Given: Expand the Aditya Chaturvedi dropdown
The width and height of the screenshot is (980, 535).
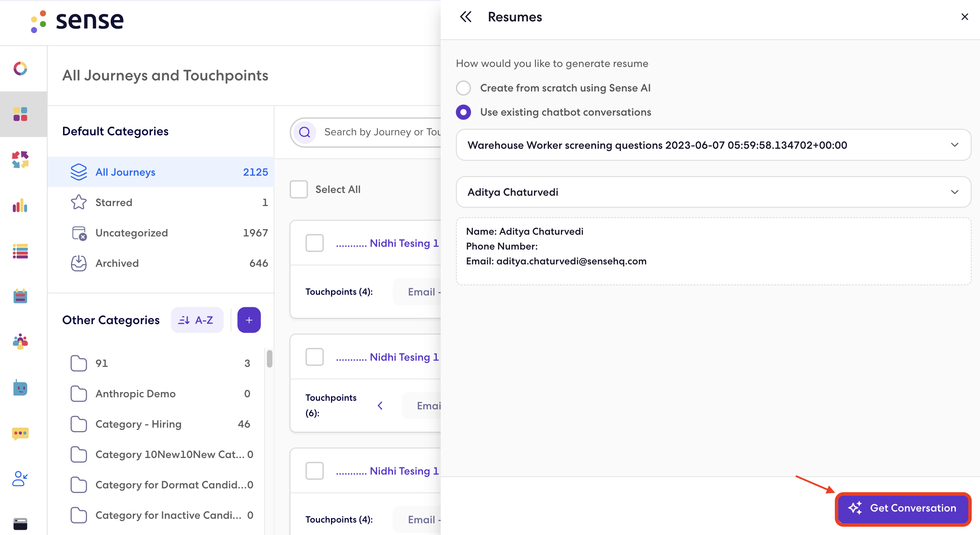Looking at the screenshot, I should [713, 192].
